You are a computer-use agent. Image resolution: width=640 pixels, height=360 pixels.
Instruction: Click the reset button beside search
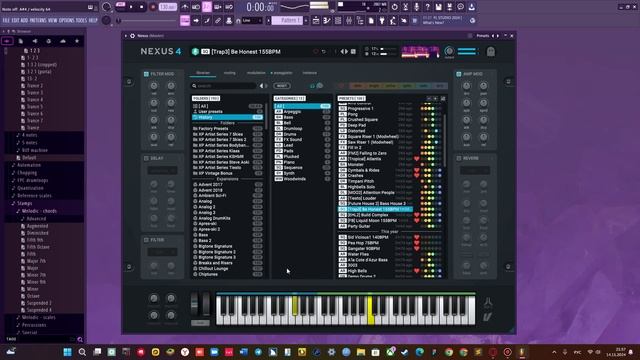point(282,86)
